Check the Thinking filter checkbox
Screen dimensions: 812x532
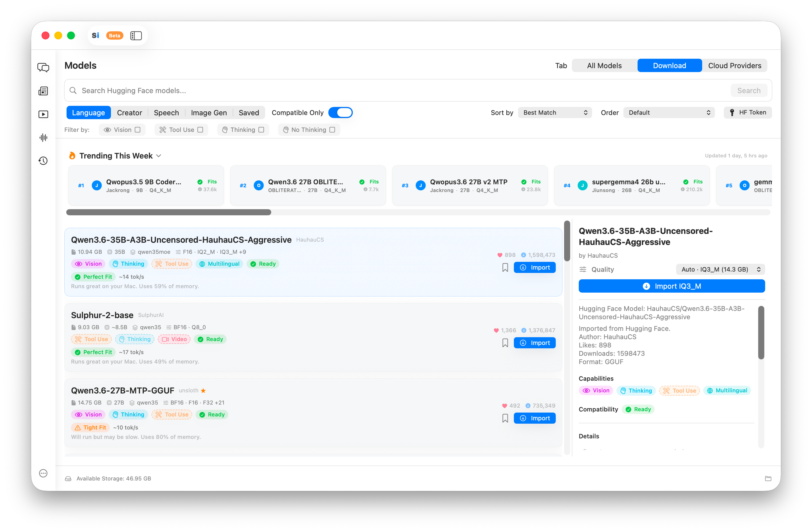[x=261, y=129]
